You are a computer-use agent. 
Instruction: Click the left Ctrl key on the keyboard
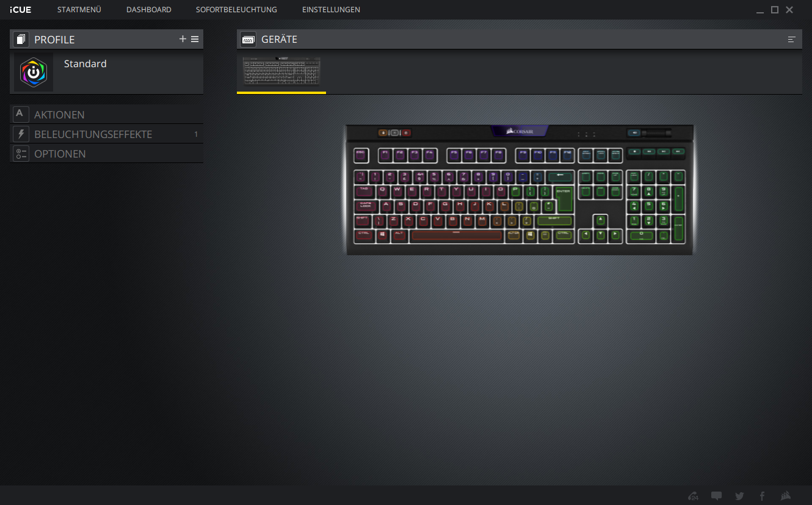pos(364,235)
